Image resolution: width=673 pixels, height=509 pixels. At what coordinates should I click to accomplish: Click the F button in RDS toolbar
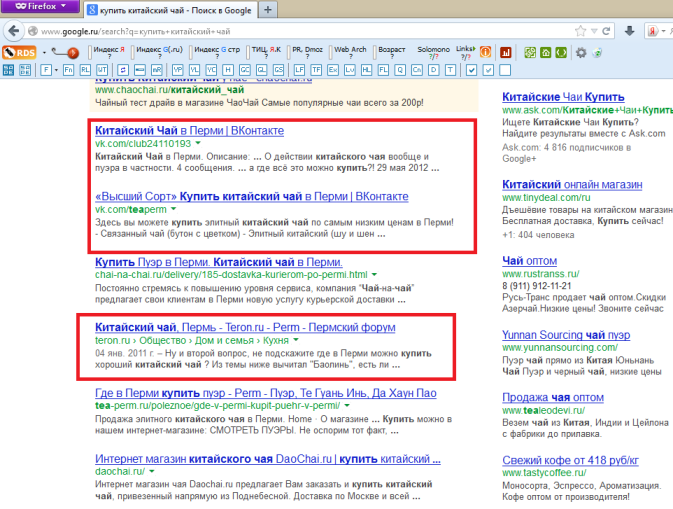pyautogui.click(x=46, y=70)
